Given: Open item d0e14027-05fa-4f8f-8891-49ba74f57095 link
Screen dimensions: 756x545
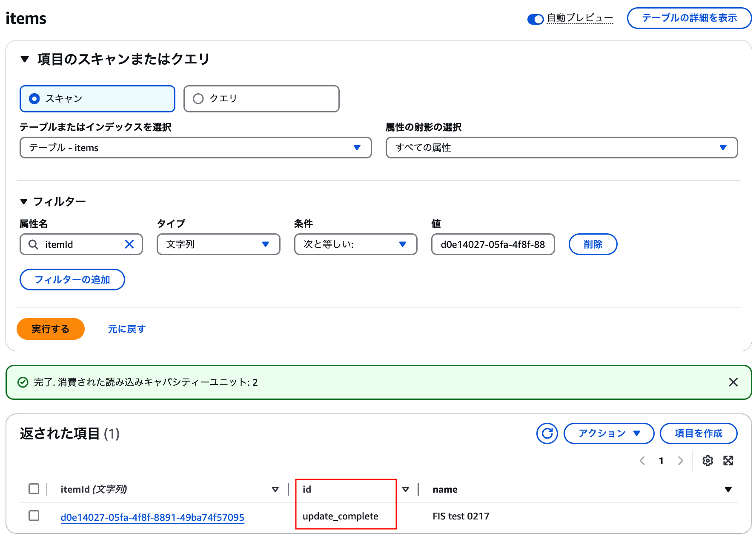Looking at the screenshot, I should [152, 517].
